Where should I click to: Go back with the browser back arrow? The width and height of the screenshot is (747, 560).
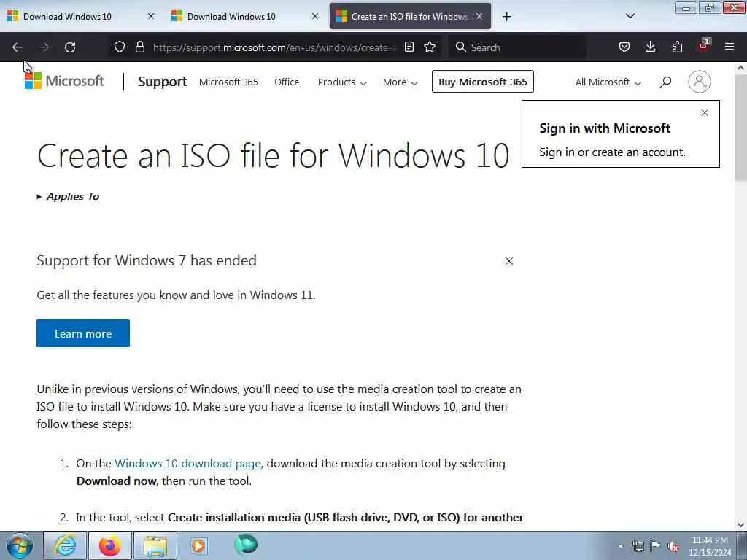(x=18, y=47)
